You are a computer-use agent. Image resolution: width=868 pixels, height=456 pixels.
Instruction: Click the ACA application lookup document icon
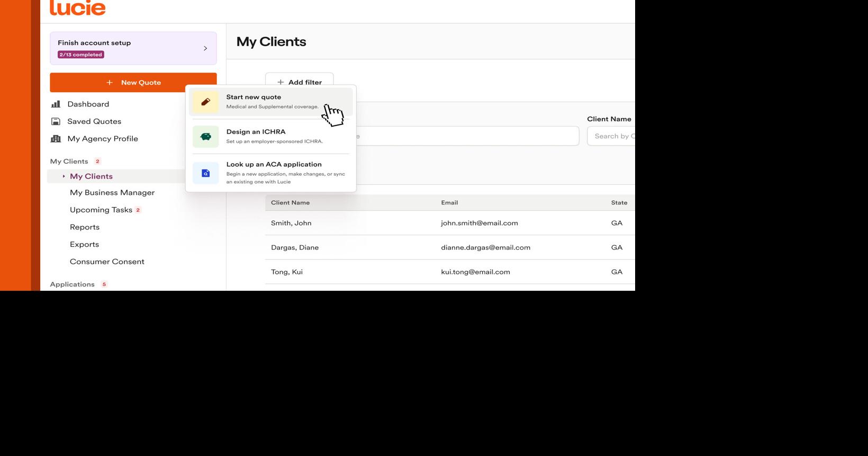pos(205,173)
